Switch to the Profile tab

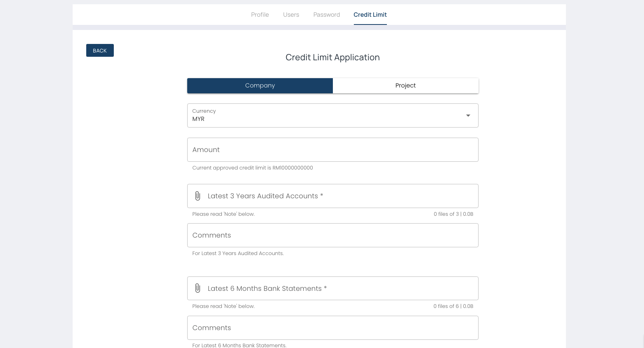click(260, 15)
